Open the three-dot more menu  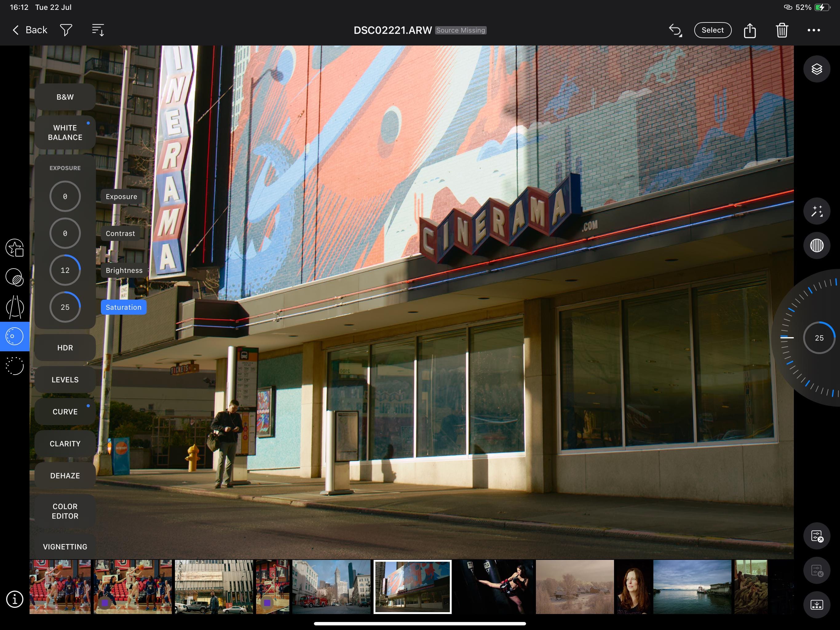coord(814,30)
